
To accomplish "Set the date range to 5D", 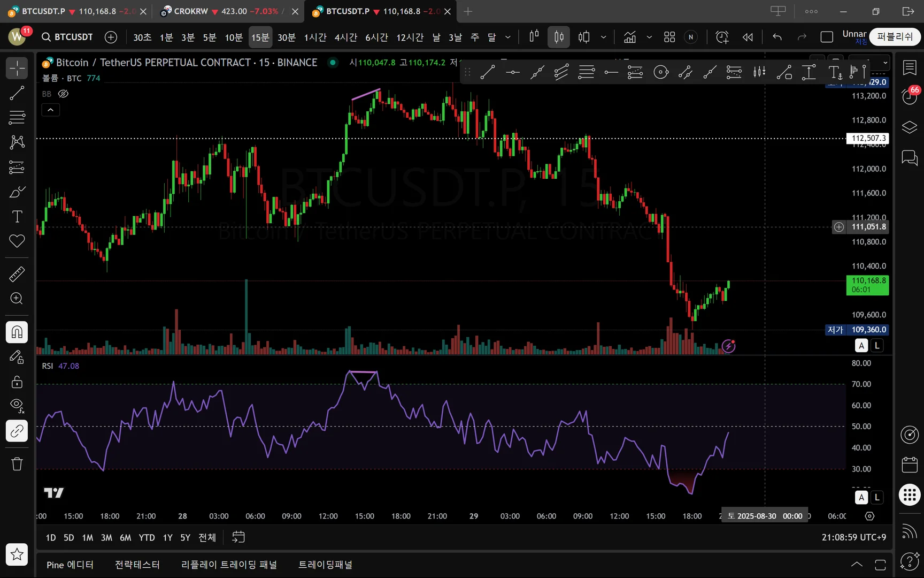I will [69, 537].
